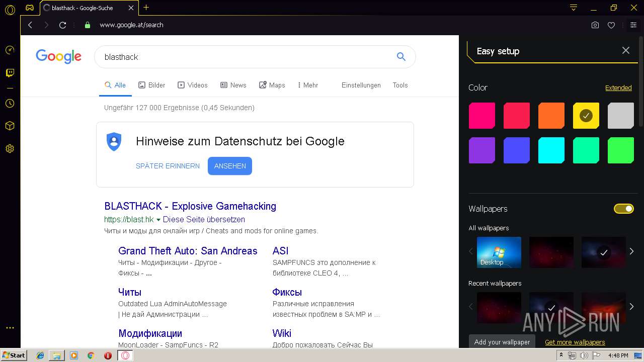Launch Internet Explorer from taskbar
644x362 pixels.
point(41,355)
